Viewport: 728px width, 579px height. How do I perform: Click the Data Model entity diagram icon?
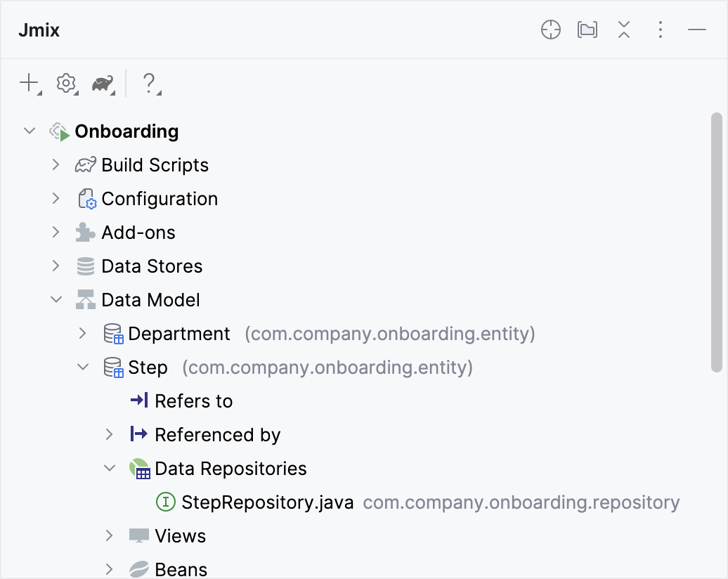(x=84, y=299)
